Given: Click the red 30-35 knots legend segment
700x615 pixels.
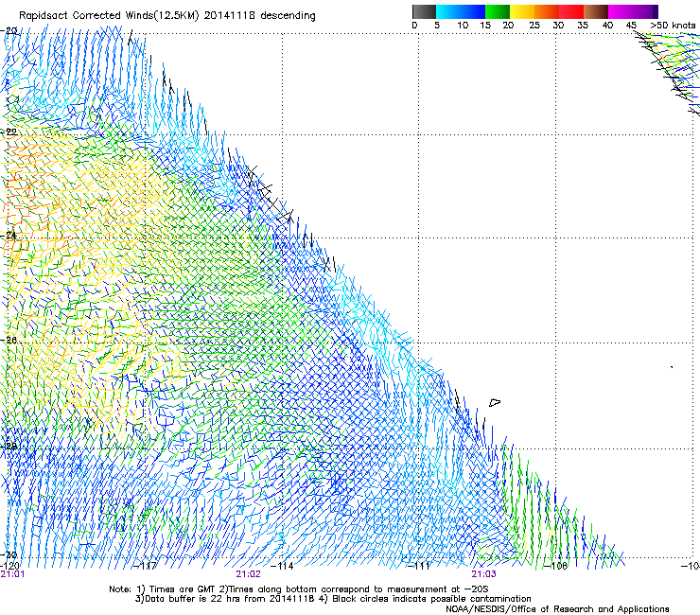Looking at the screenshot, I should (571, 11).
